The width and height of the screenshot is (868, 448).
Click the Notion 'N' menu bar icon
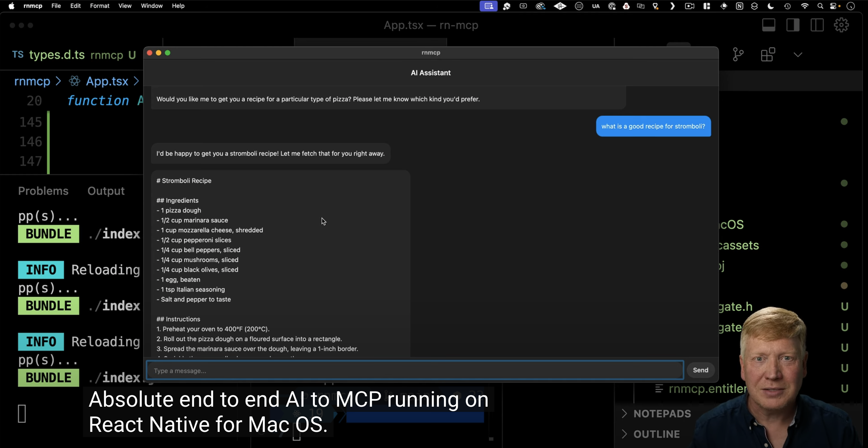pyautogui.click(x=739, y=6)
